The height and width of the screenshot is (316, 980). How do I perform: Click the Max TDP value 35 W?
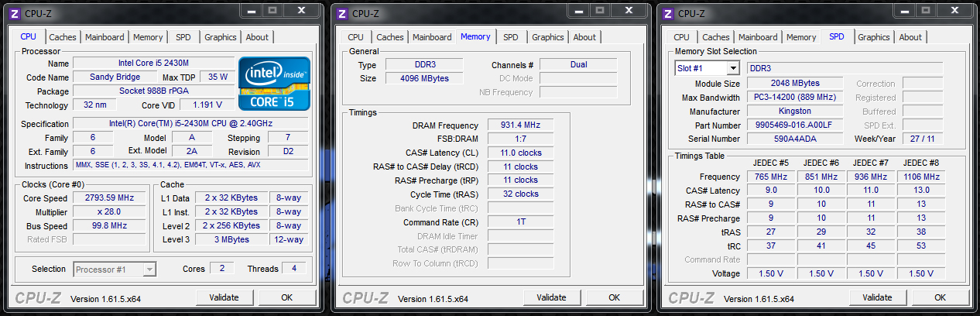tap(218, 77)
